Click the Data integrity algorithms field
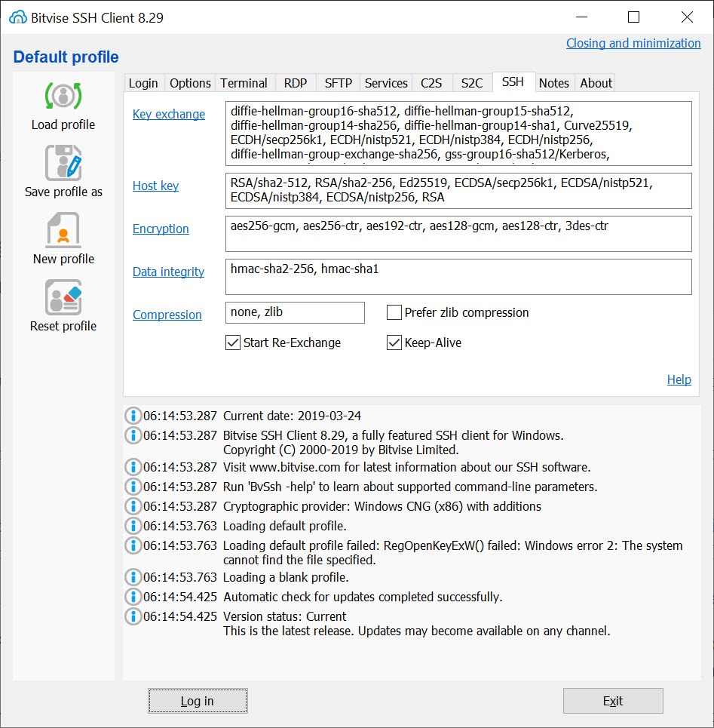Screen dimensions: 714x728 (x=458, y=277)
